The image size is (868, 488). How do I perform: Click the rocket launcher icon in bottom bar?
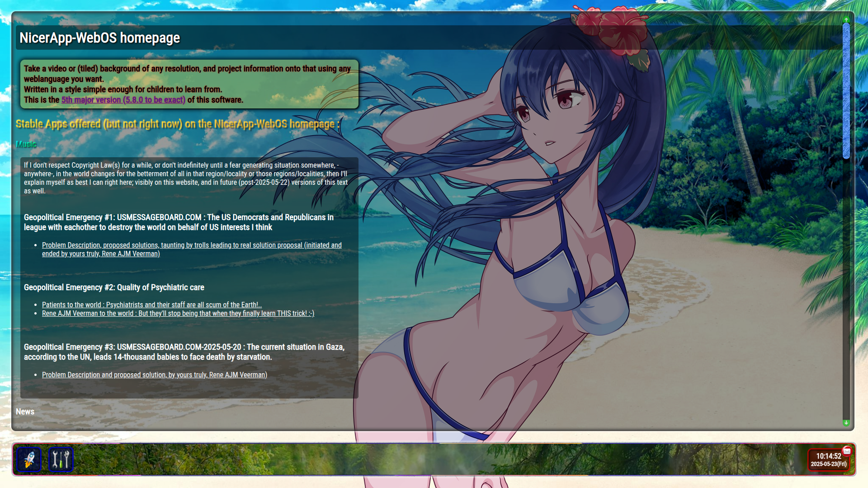(29, 459)
